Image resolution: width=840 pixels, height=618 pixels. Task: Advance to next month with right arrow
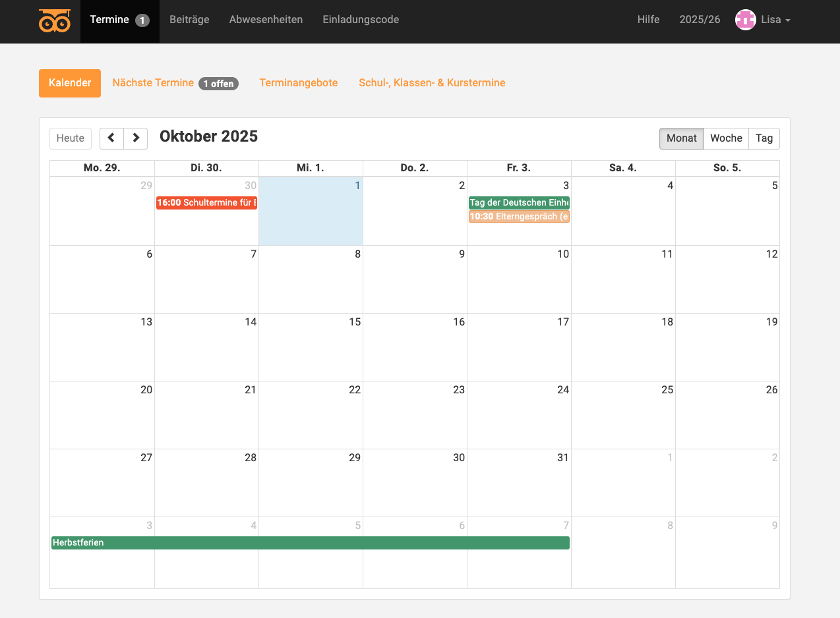[136, 138]
